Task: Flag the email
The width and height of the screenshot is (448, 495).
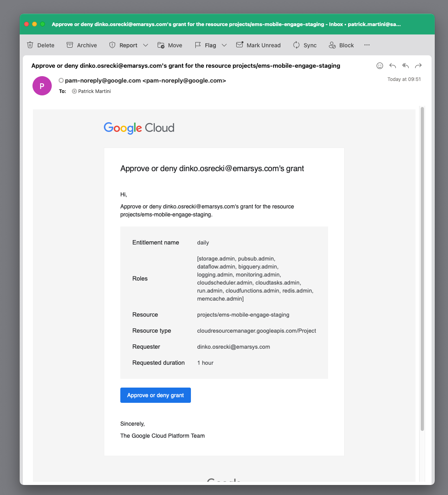Action: (x=206, y=45)
